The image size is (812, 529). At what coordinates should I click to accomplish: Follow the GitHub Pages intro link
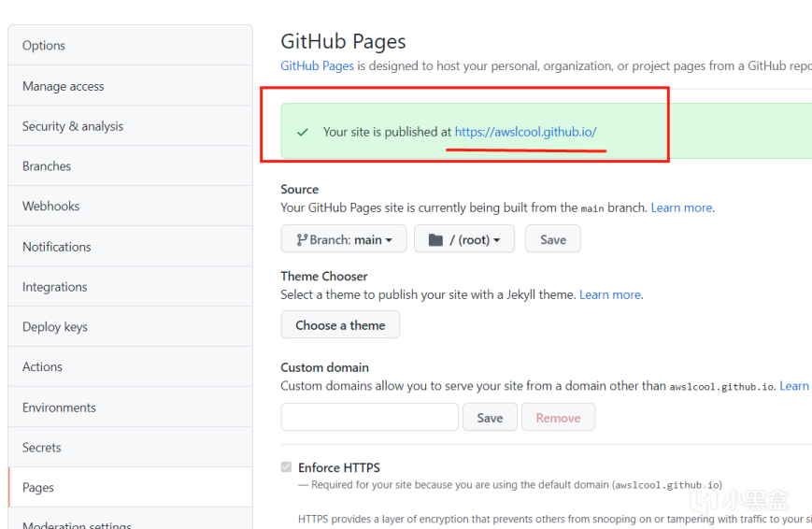click(317, 65)
